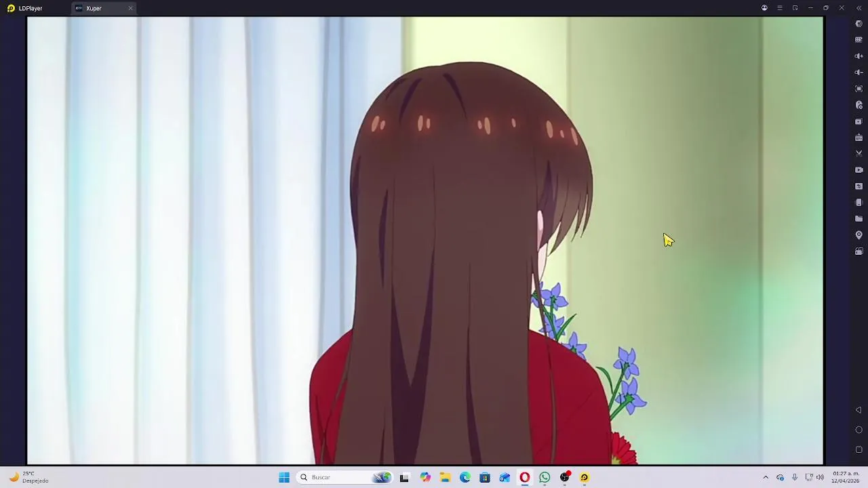Click title bar window resize icon

[795, 8]
